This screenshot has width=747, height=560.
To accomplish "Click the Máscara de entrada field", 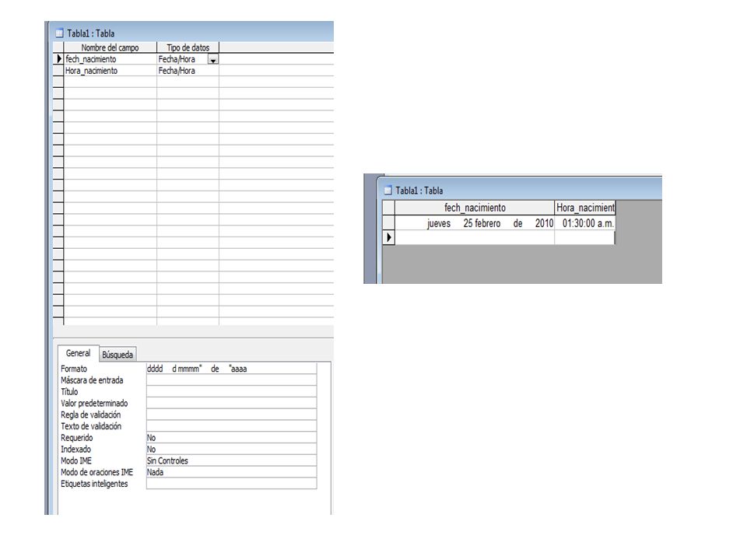I will (232, 380).
